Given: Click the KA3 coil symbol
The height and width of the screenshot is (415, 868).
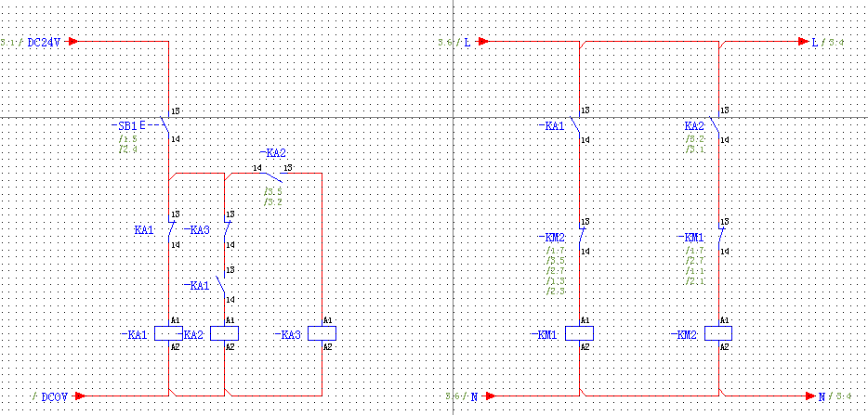Looking at the screenshot, I should (x=322, y=333).
